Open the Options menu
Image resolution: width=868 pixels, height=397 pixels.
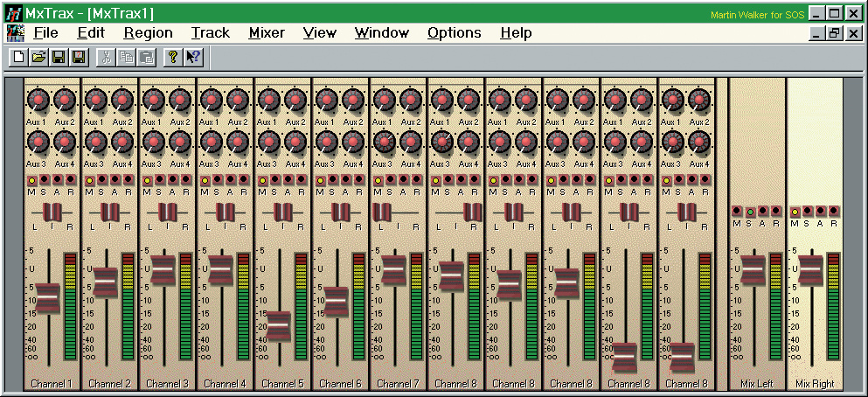point(454,33)
